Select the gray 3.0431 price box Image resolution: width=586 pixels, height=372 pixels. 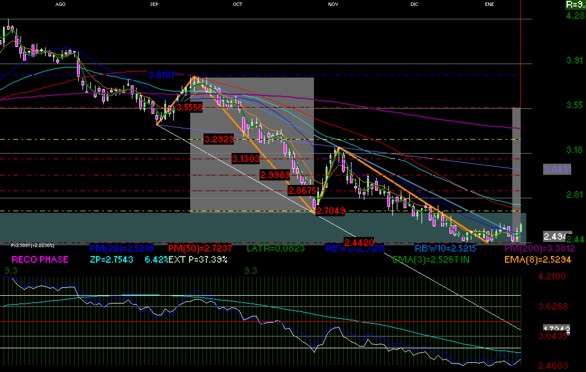pyautogui.click(x=557, y=169)
